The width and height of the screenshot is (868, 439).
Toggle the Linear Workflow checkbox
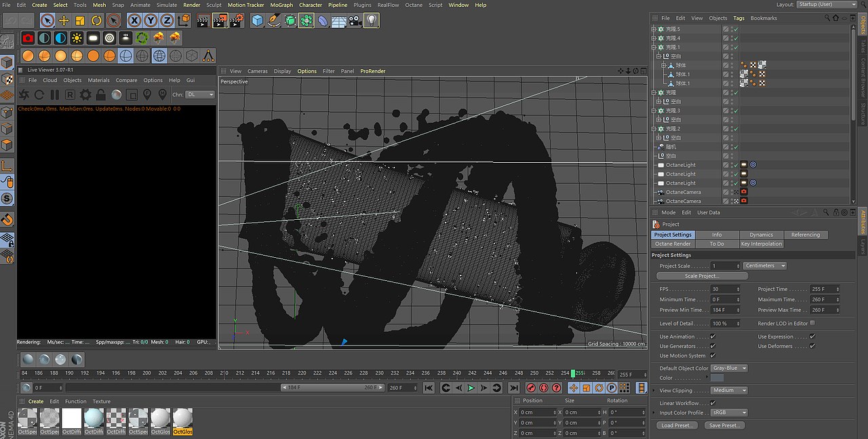coord(713,403)
